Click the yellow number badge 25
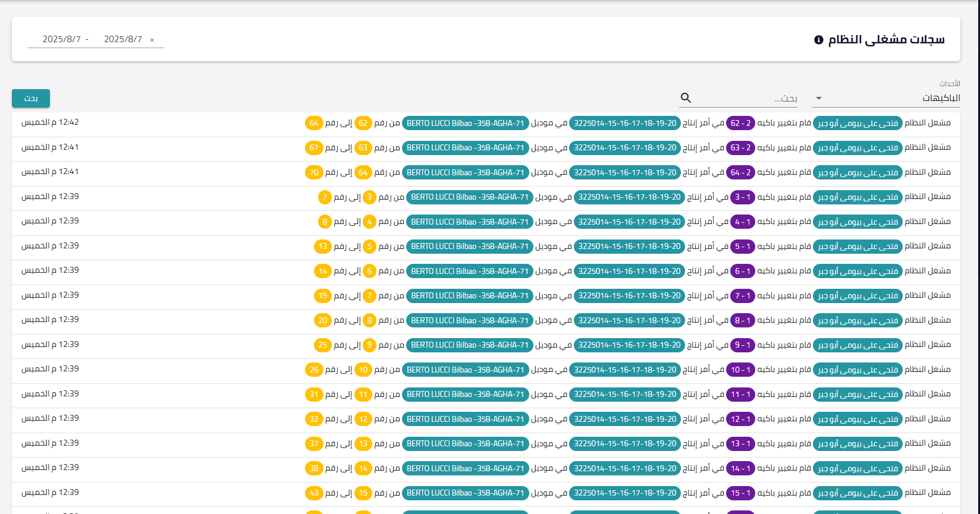Image resolution: width=980 pixels, height=514 pixels. point(323,345)
